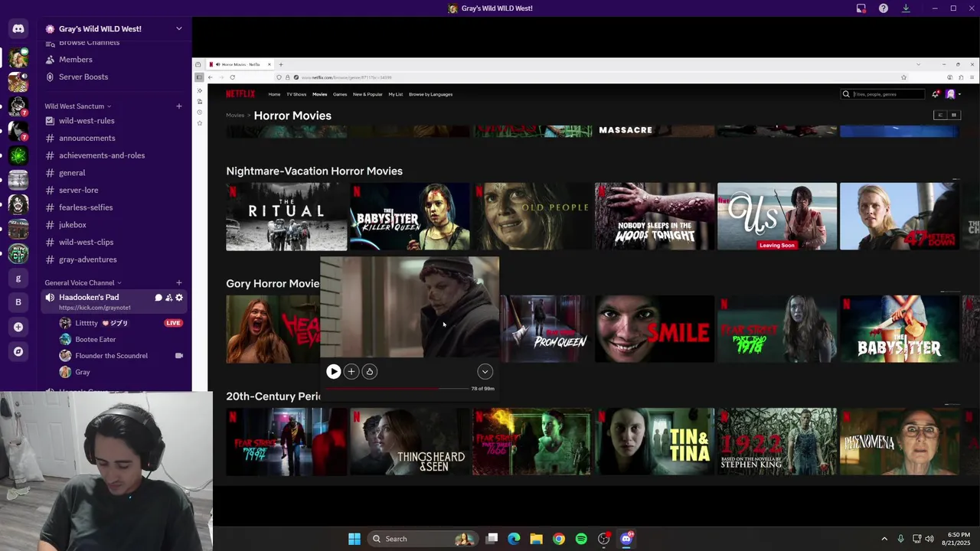Add hovered title to My List
The width and height of the screenshot is (980, 551).
[x=351, y=372]
